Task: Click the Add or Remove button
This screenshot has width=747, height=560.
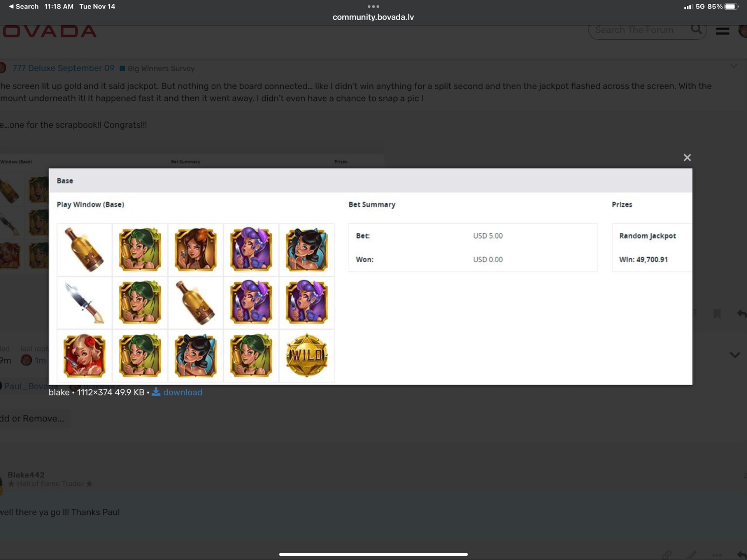Action: [x=33, y=419]
